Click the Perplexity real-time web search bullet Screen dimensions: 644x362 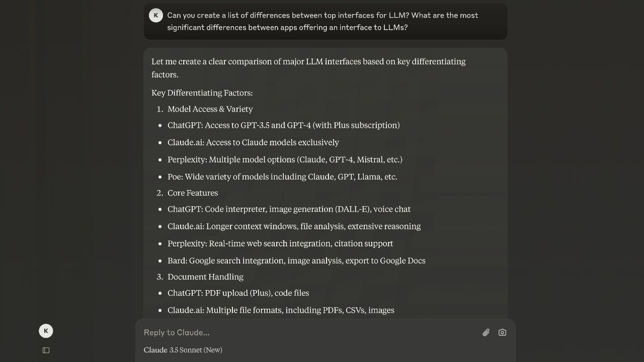point(280,243)
